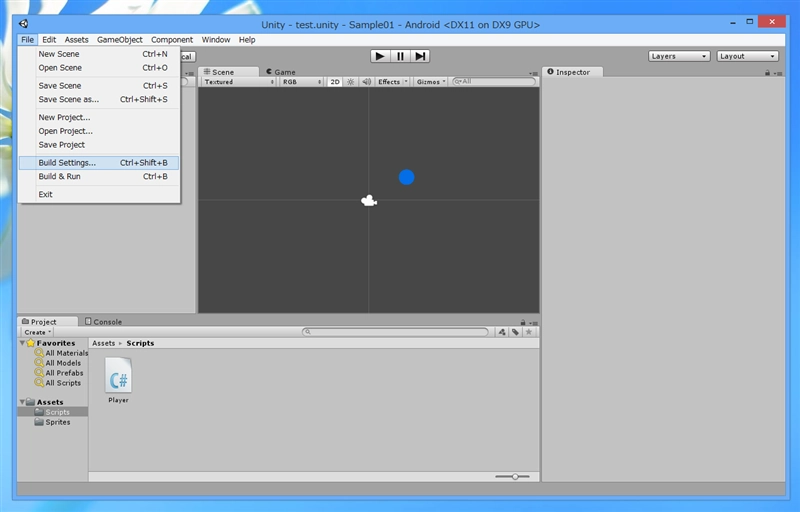Toggle scene lighting sun icon
The height and width of the screenshot is (512, 800).
click(x=351, y=82)
